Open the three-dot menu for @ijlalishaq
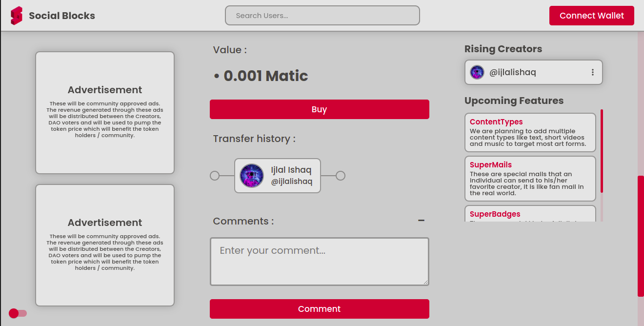The width and height of the screenshot is (644, 326). click(x=592, y=72)
